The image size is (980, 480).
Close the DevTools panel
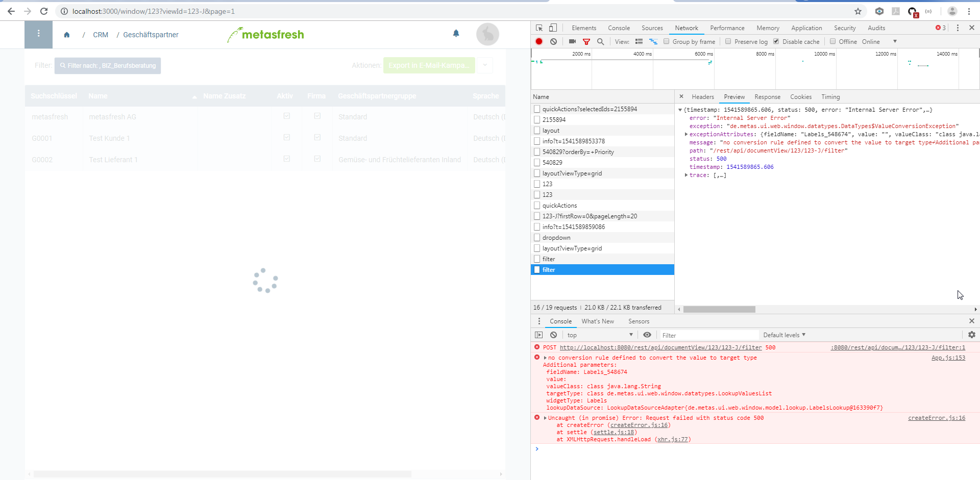[x=972, y=28]
